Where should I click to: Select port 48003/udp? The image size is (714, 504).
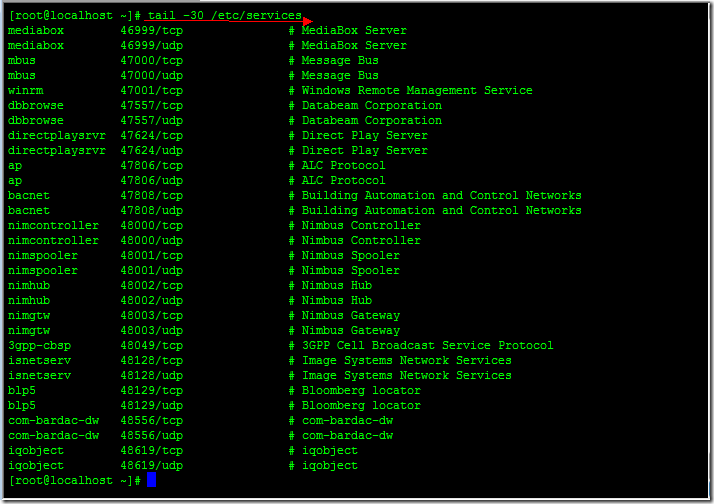point(152,331)
